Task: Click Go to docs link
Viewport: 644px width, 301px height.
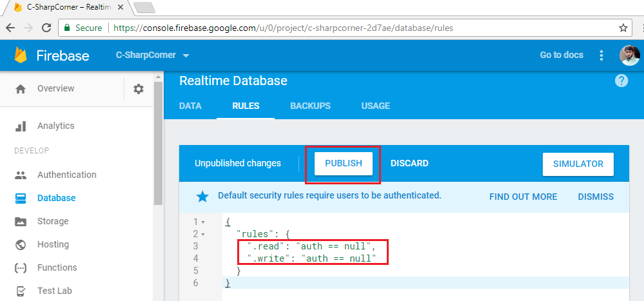Action: point(561,55)
